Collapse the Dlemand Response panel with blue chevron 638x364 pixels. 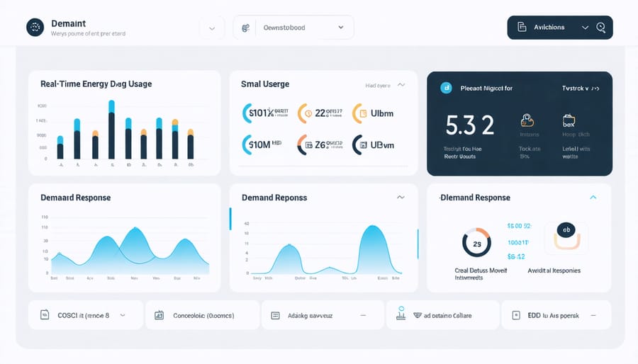tap(593, 198)
